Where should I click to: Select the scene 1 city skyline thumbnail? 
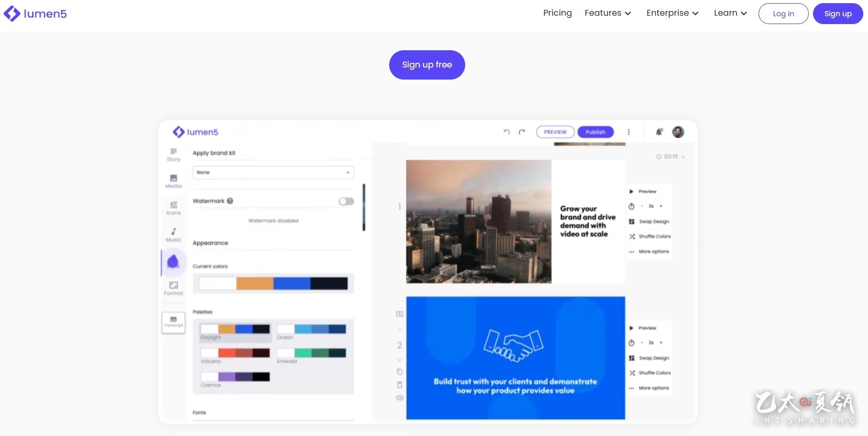click(479, 221)
